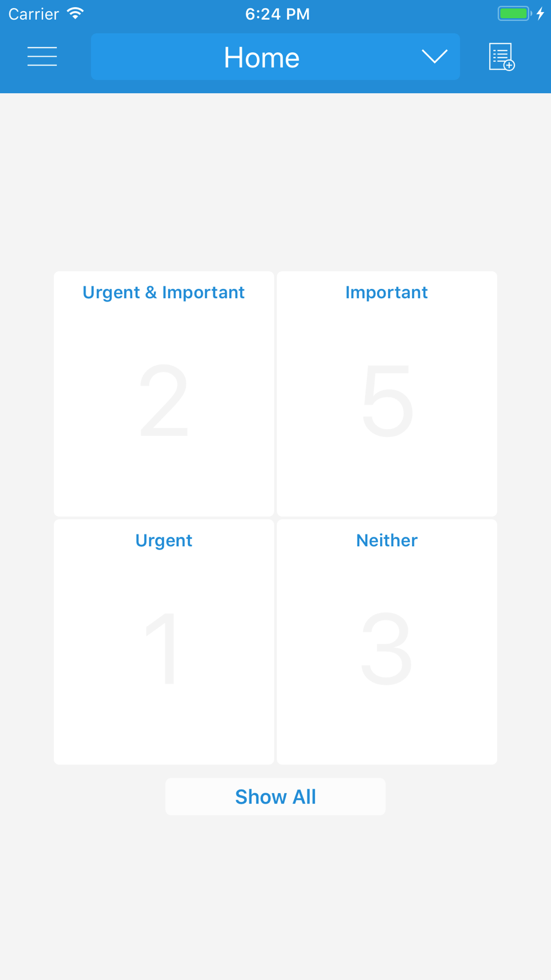
Task: Open the hamburger side menu
Action: 42,56
